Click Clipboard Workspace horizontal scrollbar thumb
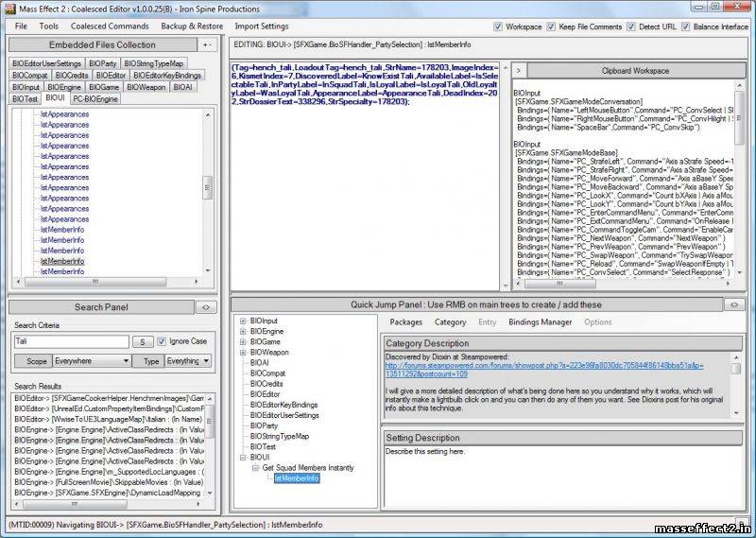 point(559,284)
